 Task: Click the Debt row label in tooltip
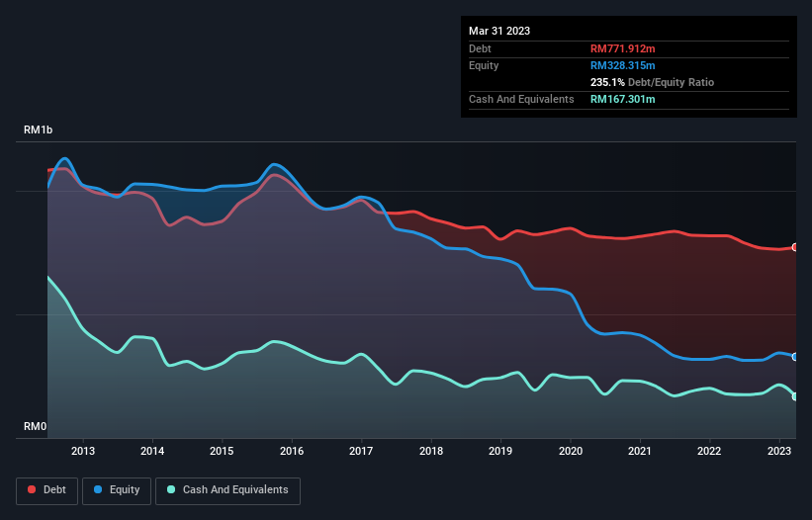(x=480, y=48)
